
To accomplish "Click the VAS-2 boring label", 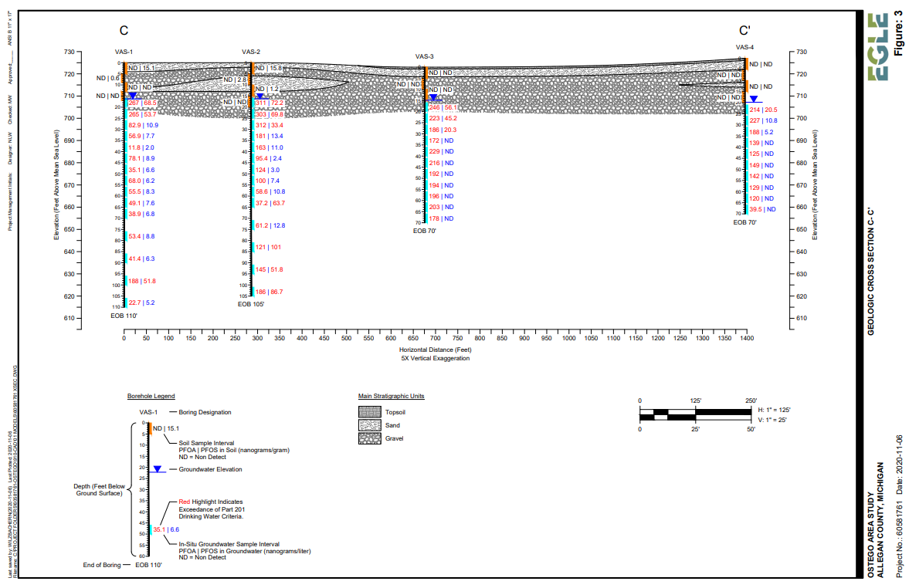I will (x=251, y=52).
